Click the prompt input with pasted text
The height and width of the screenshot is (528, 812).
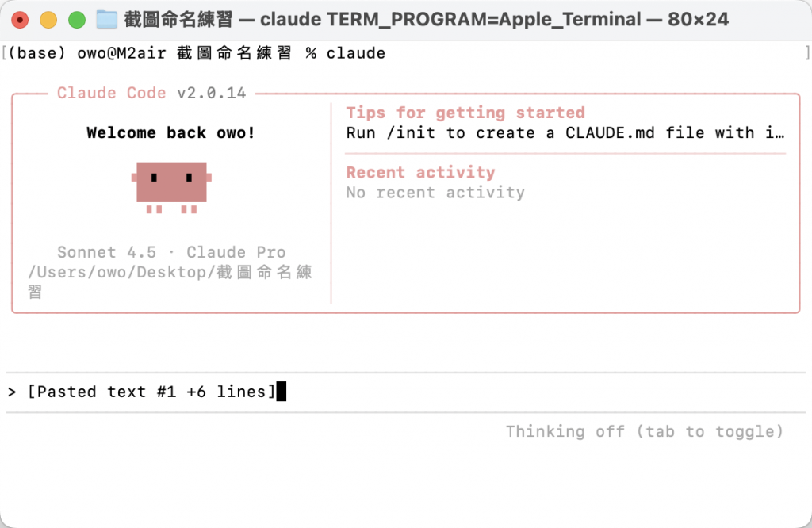pyautogui.click(x=405, y=392)
